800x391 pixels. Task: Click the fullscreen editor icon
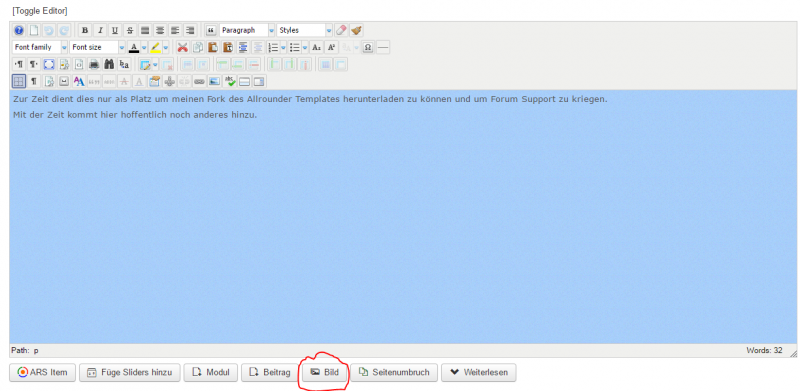[48, 64]
